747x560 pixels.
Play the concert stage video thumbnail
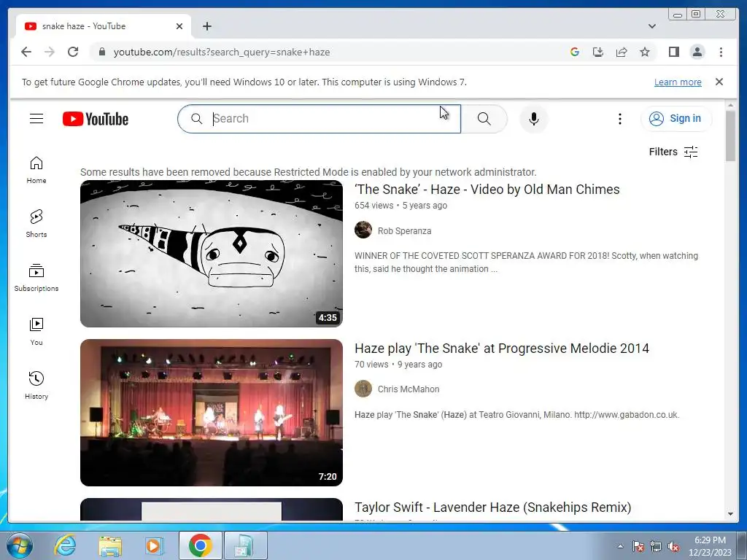point(211,413)
